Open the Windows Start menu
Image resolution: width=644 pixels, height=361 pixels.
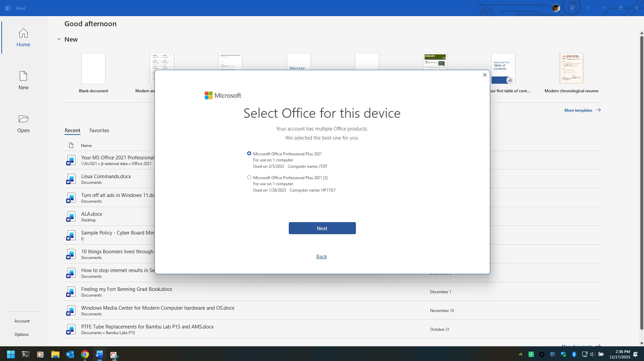[11, 354]
